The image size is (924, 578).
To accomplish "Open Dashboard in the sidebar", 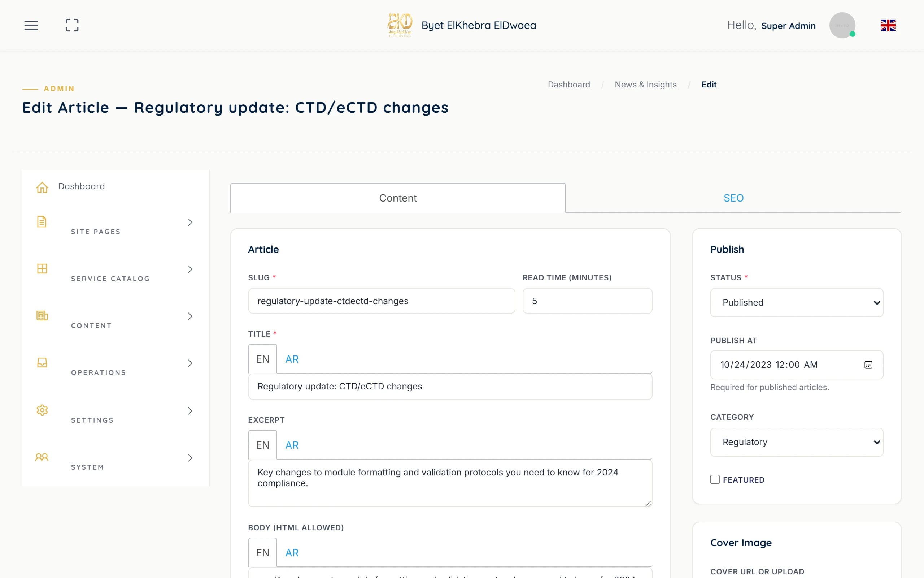I will [x=81, y=186].
